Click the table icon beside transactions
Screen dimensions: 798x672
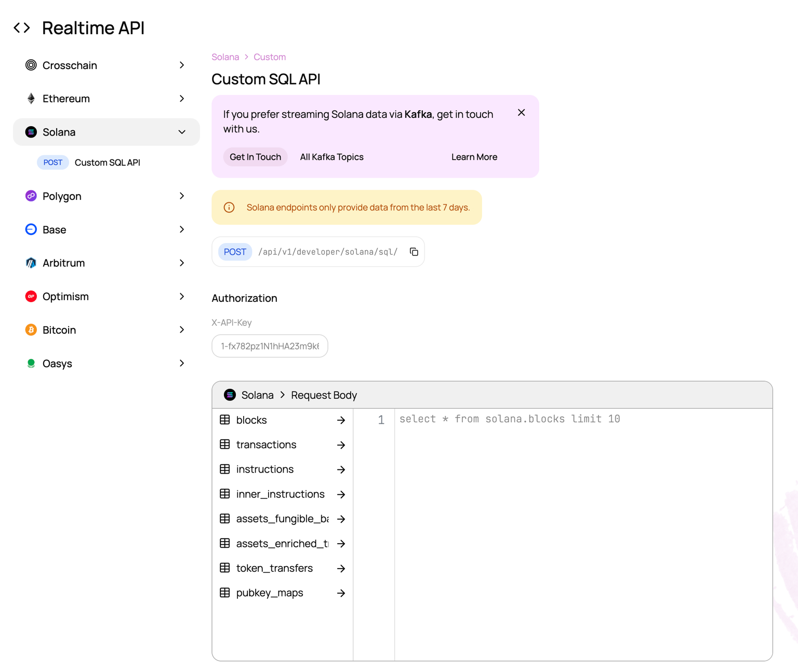(x=225, y=445)
